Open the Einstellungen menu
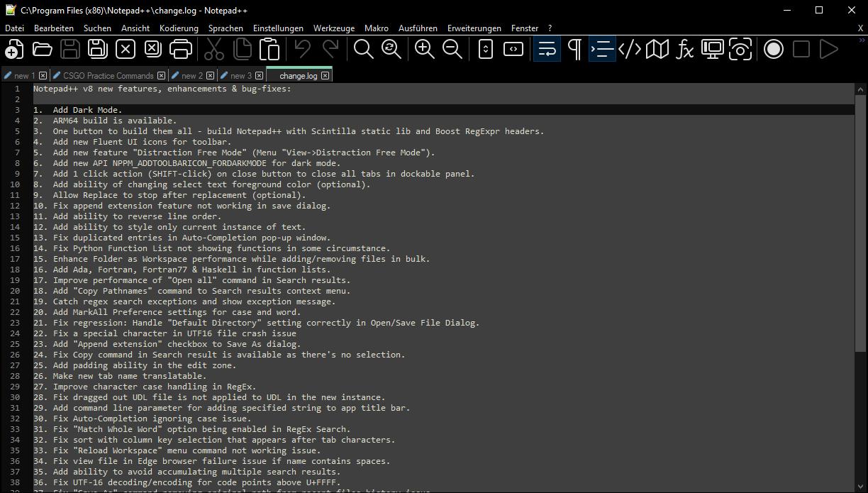Viewport: 868px width, 493px height. click(278, 28)
